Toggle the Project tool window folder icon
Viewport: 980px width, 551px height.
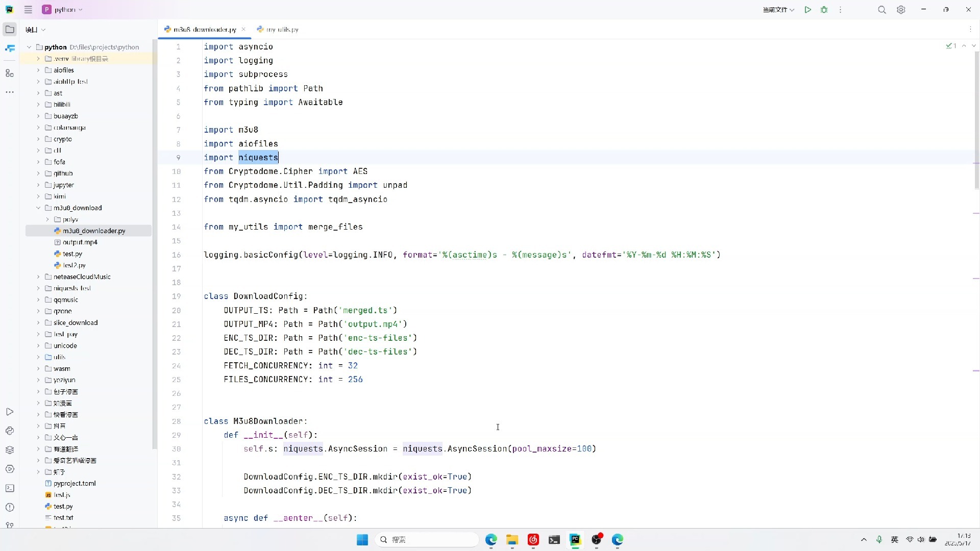pos(10,30)
